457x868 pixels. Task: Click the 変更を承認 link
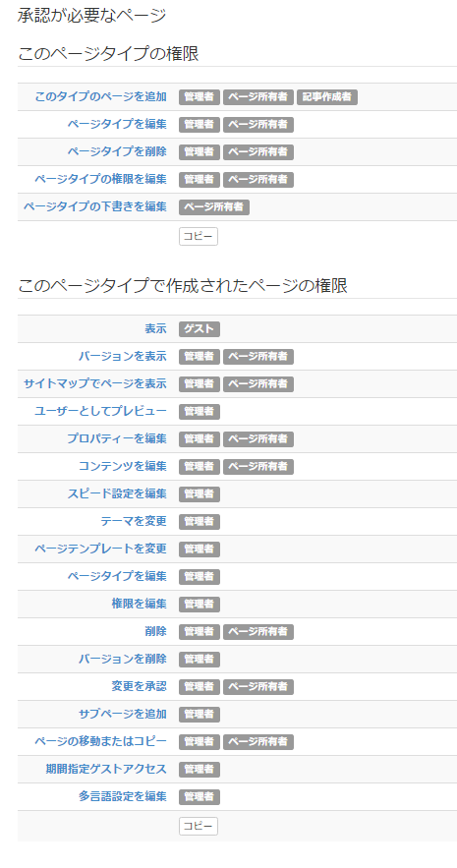coord(139,686)
